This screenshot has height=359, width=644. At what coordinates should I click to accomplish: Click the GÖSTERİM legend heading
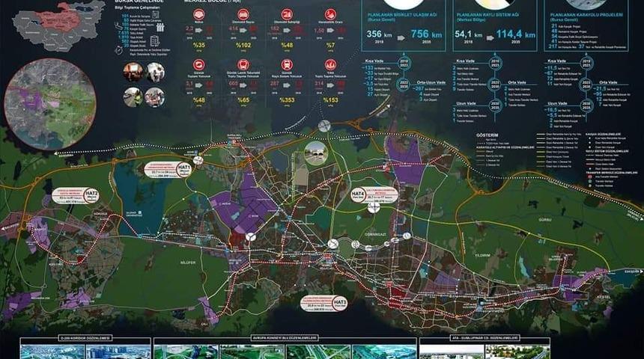click(487, 135)
